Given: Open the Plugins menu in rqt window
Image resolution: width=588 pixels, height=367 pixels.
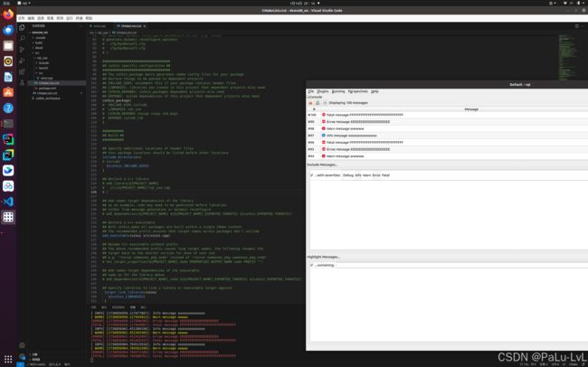Looking at the screenshot, I should coord(323,91).
